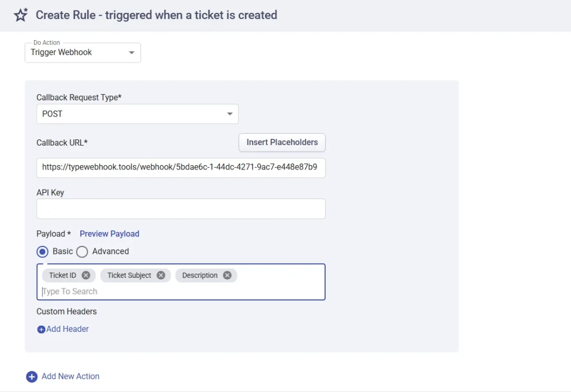Remove the Ticket ID chip
The width and height of the screenshot is (571, 392).
(x=86, y=275)
